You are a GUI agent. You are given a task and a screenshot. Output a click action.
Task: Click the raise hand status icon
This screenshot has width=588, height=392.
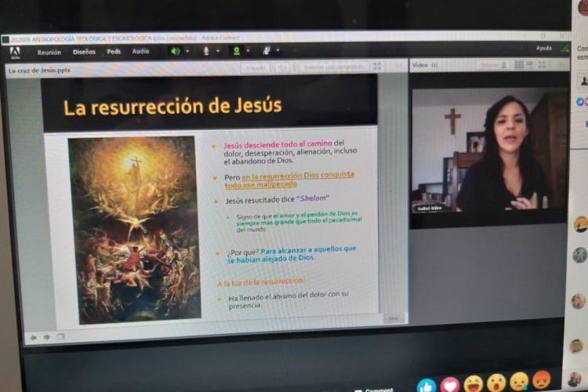267,50
